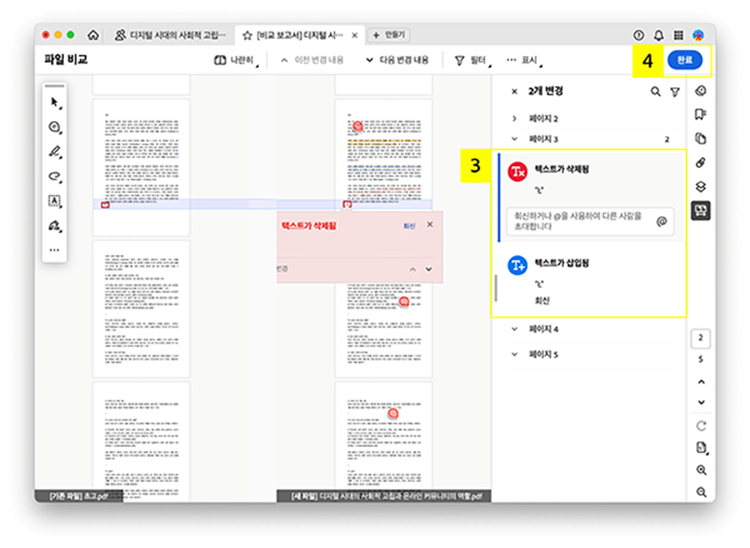Close the 비교 보고서 tab
Image resolution: width=750 pixels, height=548 pixels.
pos(354,35)
